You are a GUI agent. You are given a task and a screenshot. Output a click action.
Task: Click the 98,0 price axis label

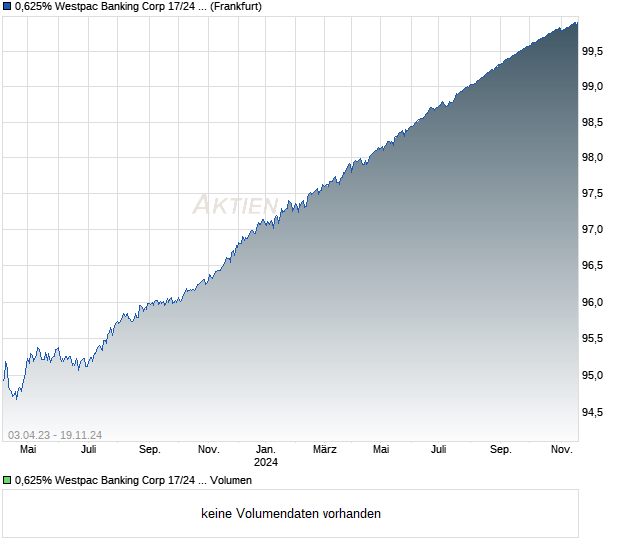[592, 157]
